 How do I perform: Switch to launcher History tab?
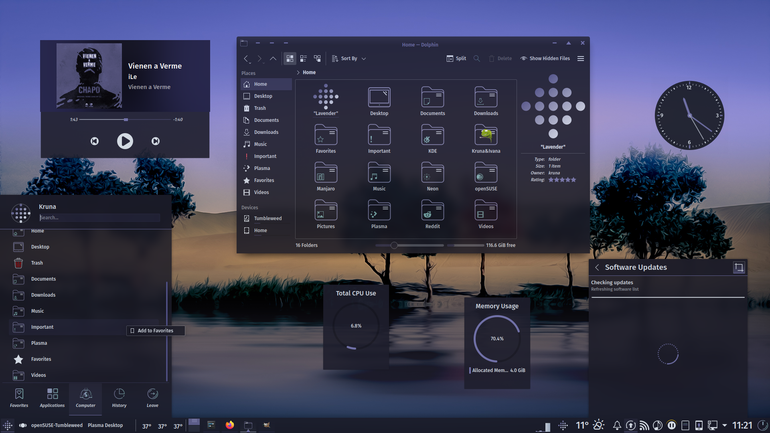tap(119, 398)
